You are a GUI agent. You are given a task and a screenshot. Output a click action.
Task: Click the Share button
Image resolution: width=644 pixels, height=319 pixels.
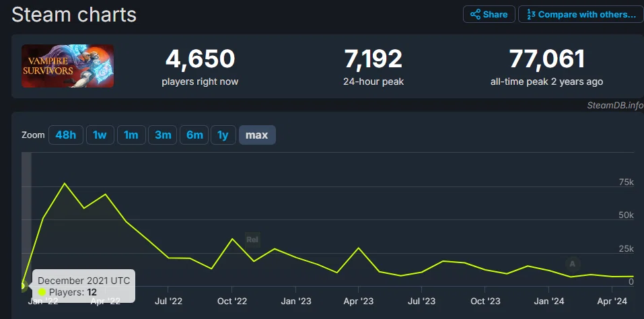pos(489,14)
